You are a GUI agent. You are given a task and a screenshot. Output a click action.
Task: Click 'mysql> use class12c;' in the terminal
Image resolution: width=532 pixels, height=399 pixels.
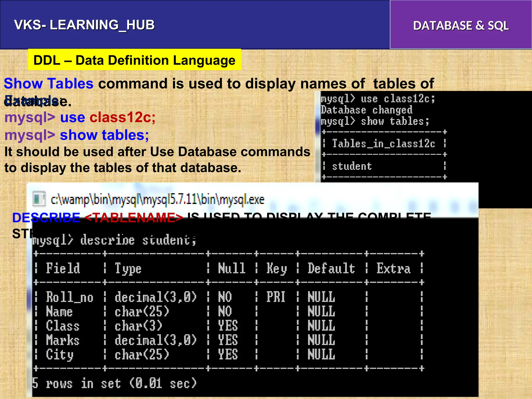(x=378, y=99)
